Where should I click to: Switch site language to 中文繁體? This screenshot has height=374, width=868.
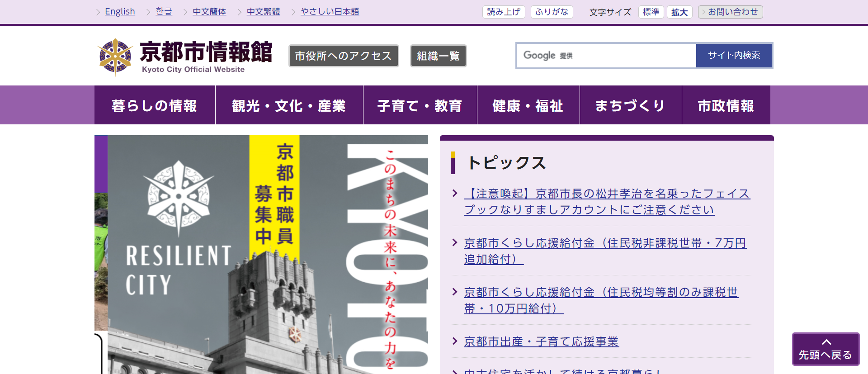tap(263, 11)
